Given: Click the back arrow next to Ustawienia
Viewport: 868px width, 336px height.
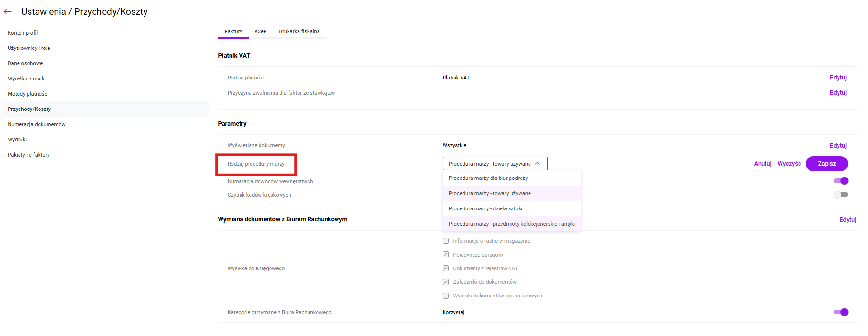Looking at the screenshot, I should pos(8,12).
